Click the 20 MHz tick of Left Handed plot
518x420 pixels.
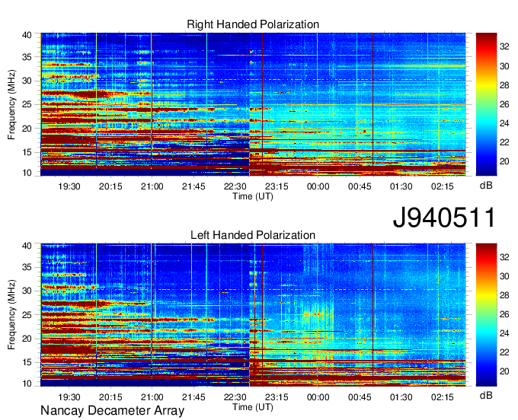point(27,339)
